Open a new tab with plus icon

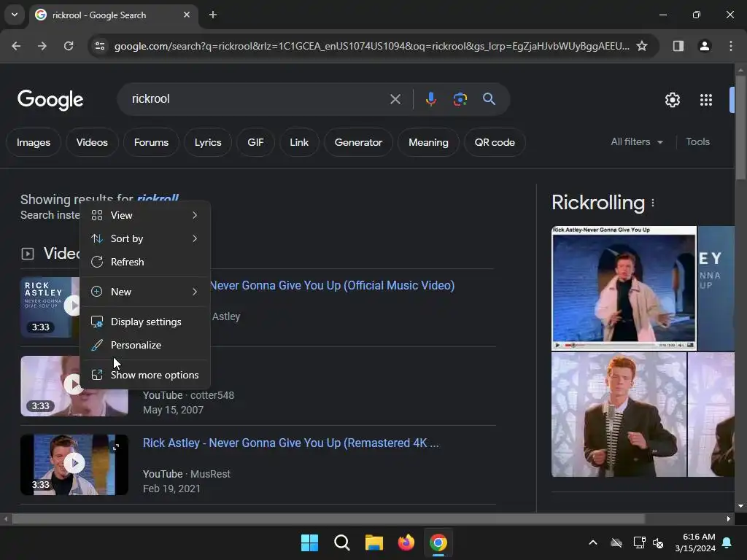pos(213,15)
